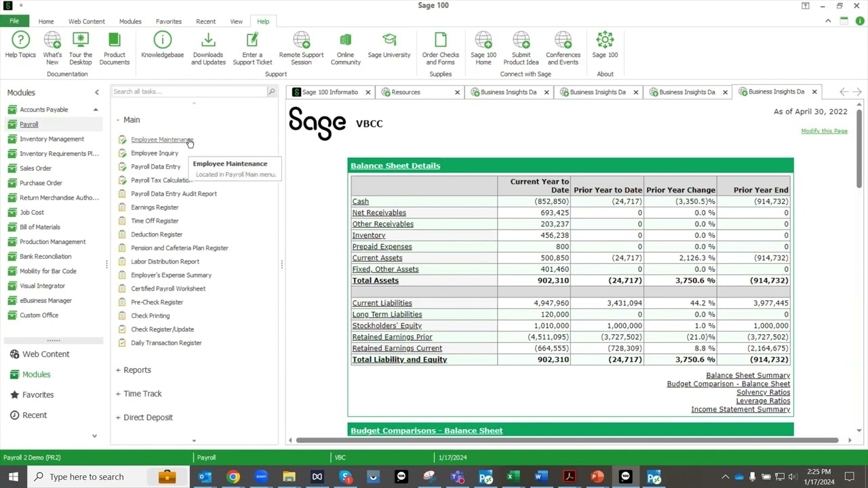
Task: Open Solvency Ratios link
Action: (763, 392)
